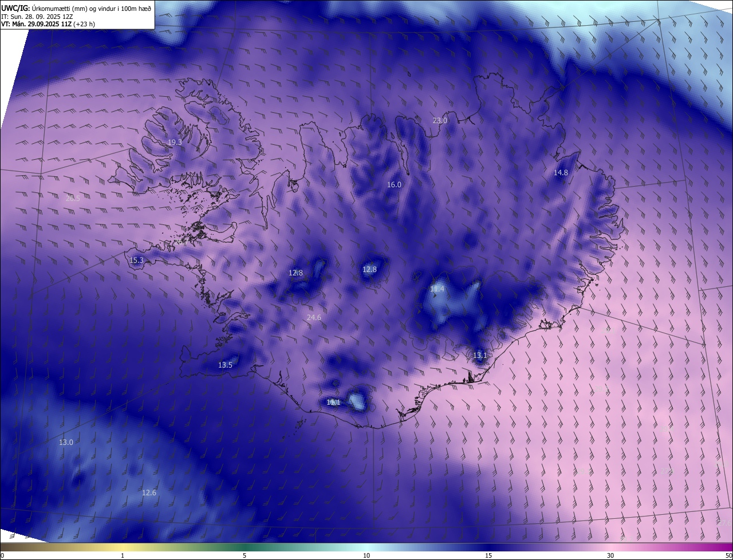The image size is (733, 560).
Task: Click the 23.0 map value label
Action: (440, 121)
